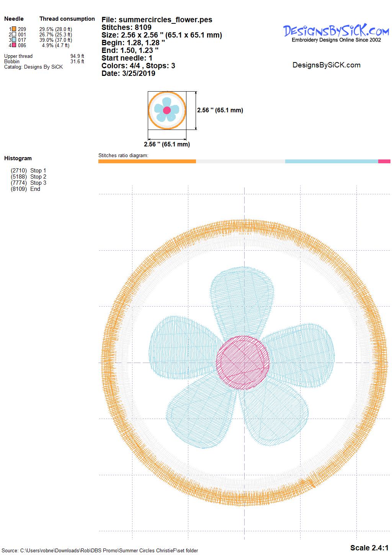Open the DesignsBySiCK.com text link

(326, 65)
